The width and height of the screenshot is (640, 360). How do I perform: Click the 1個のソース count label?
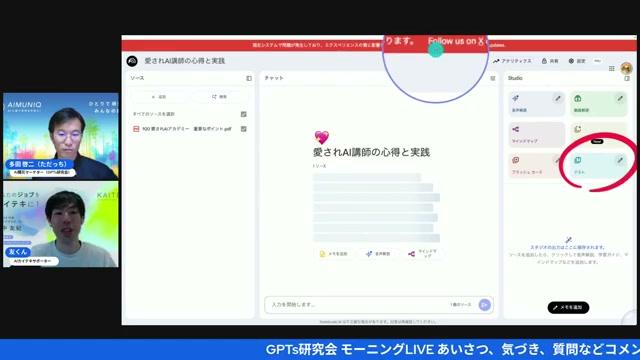pyautogui.click(x=460, y=305)
